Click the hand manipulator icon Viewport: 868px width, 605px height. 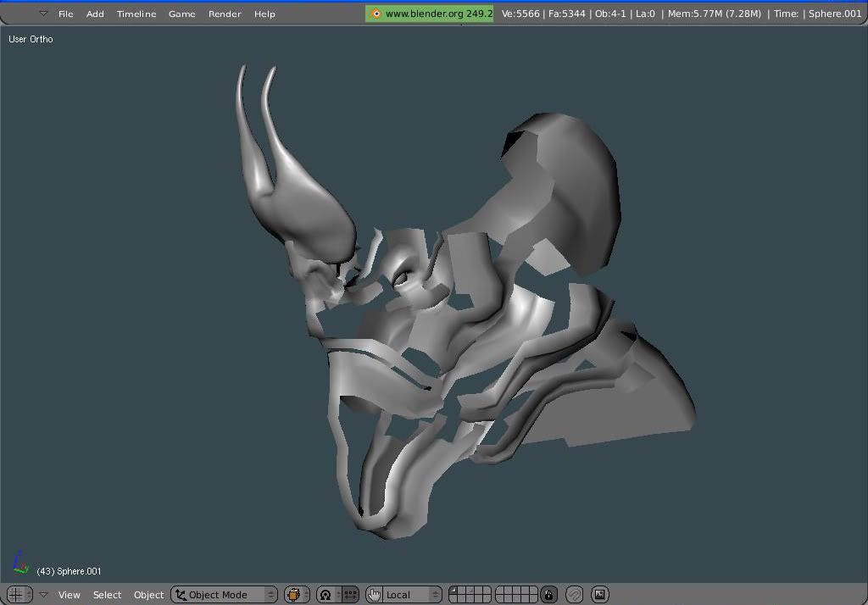375,595
